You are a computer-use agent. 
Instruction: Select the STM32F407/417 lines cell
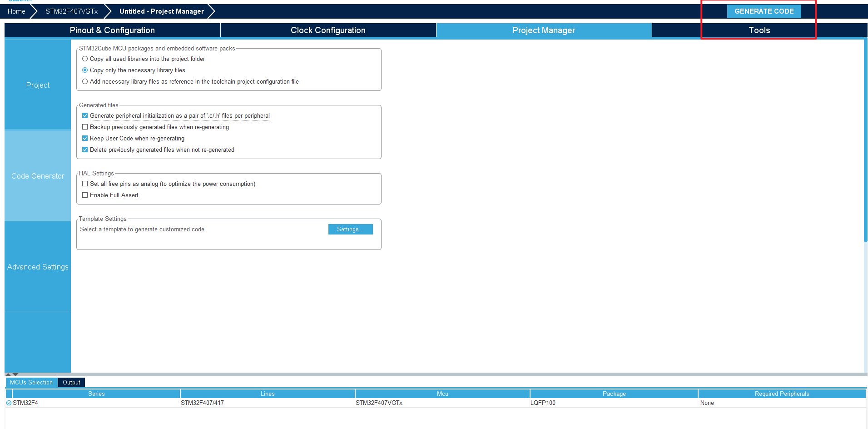point(268,403)
